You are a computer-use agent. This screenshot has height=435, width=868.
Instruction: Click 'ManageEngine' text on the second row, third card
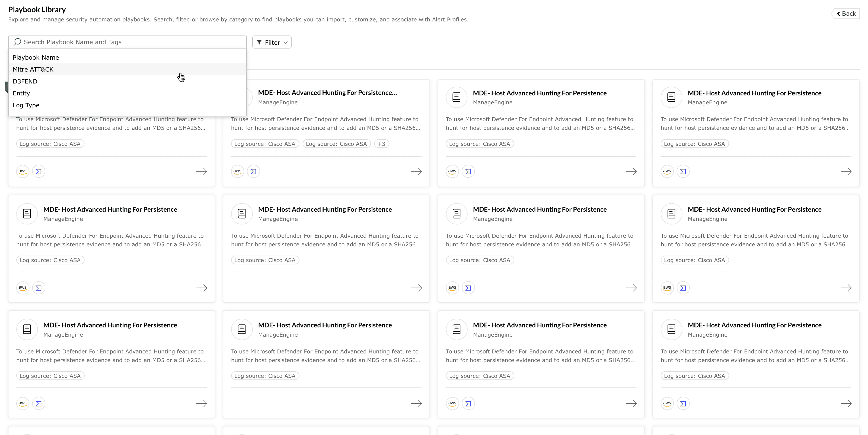pos(493,219)
